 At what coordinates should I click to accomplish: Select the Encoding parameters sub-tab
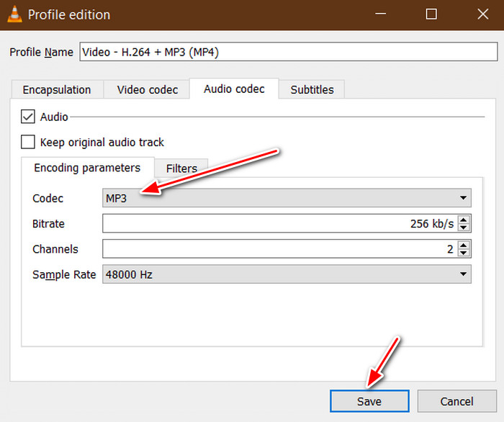(x=87, y=168)
